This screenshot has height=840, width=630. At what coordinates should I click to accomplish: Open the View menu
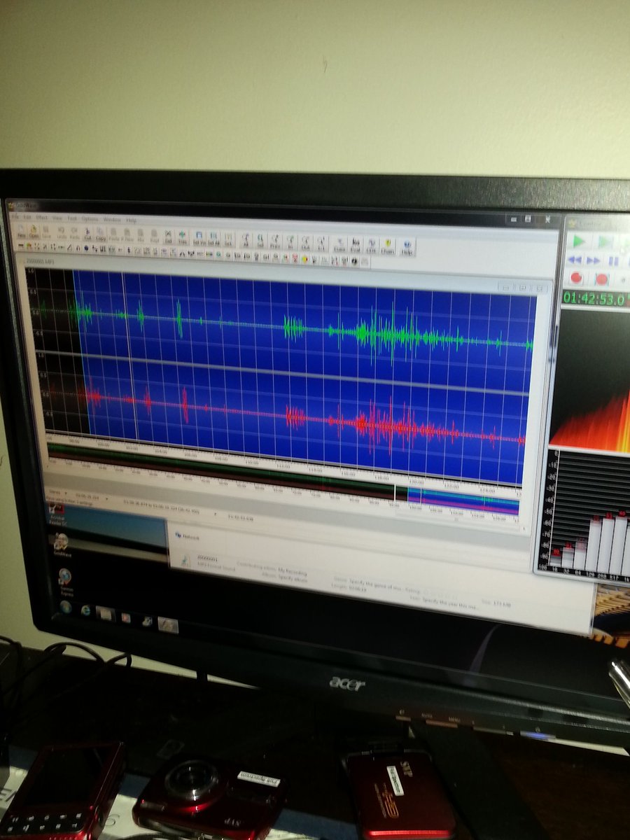pyautogui.click(x=57, y=218)
